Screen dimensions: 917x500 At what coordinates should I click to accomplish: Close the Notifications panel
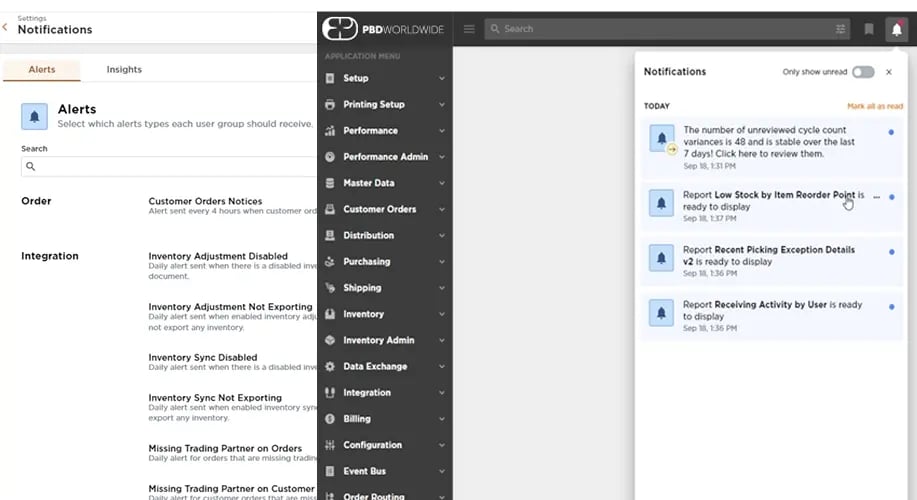(x=889, y=72)
